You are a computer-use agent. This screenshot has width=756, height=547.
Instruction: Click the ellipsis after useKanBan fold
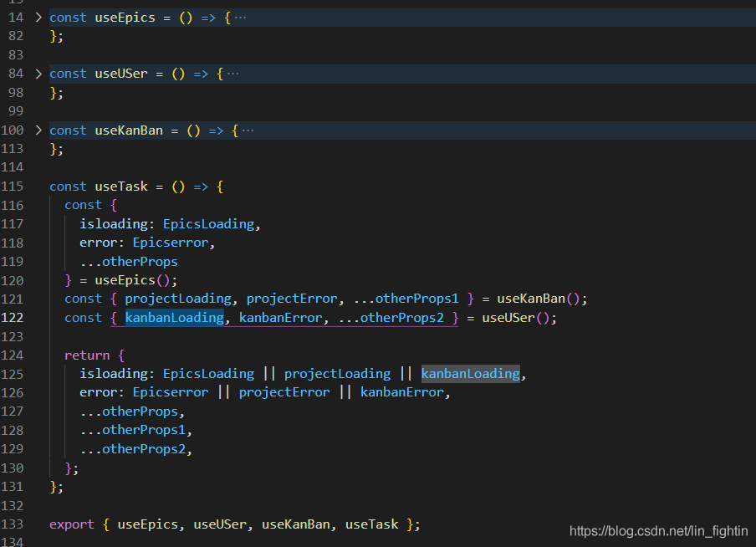[248, 130]
